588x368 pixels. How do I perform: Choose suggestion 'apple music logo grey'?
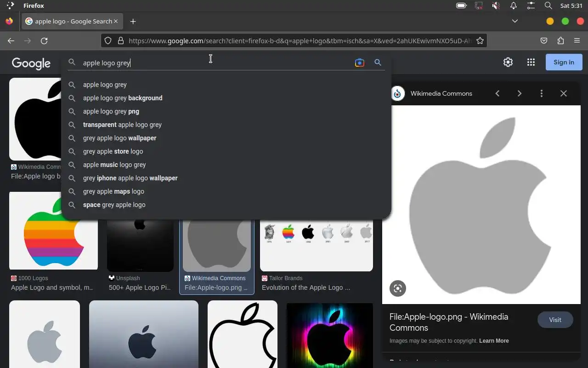pyautogui.click(x=226, y=165)
